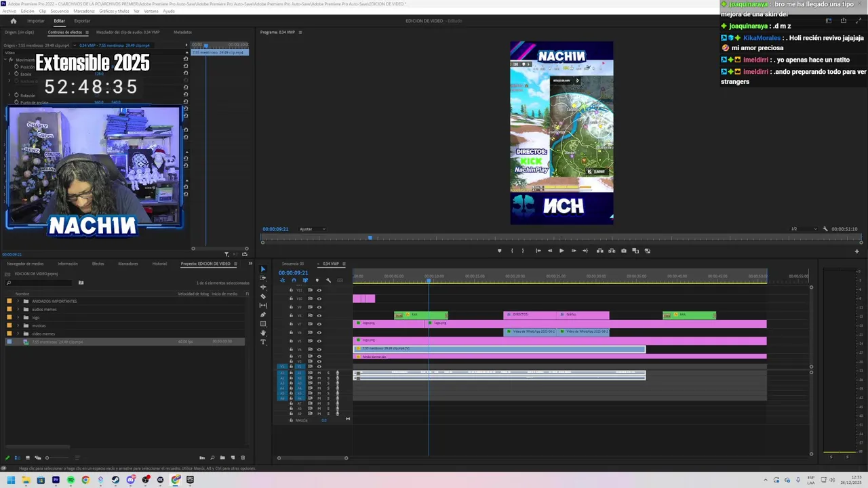This screenshot has width=868, height=488.
Task: Open the Marcadores menu
Action: (x=84, y=12)
